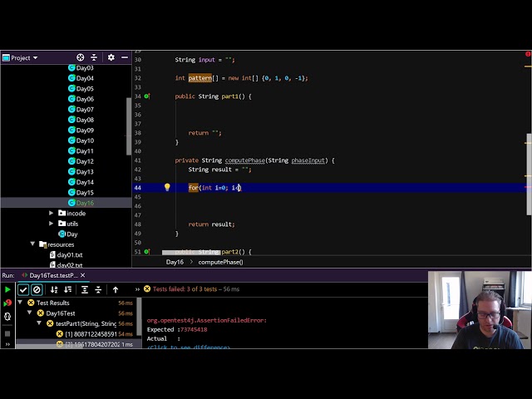Click the abstract Day class icon
Image resolution: width=532 pixels, height=399 pixels.
pos(62,234)
